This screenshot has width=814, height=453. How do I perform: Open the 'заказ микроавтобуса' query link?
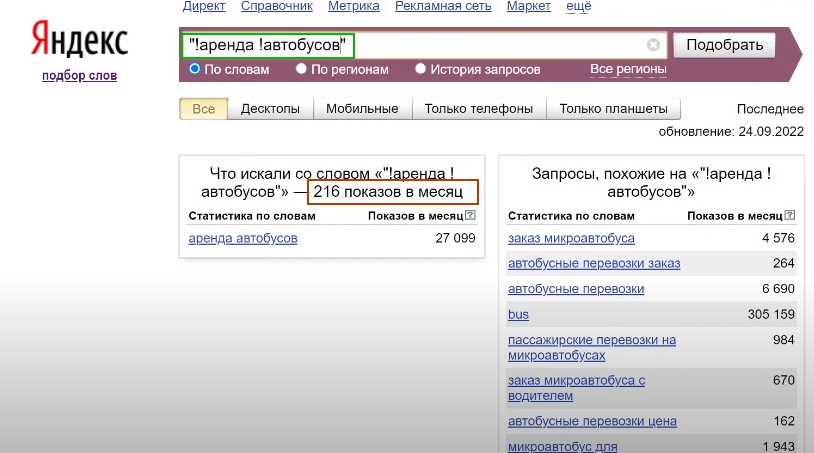click(571, 238)
